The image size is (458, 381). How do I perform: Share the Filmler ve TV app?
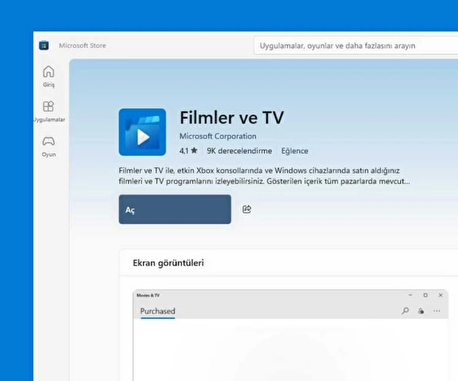point(247,209)
